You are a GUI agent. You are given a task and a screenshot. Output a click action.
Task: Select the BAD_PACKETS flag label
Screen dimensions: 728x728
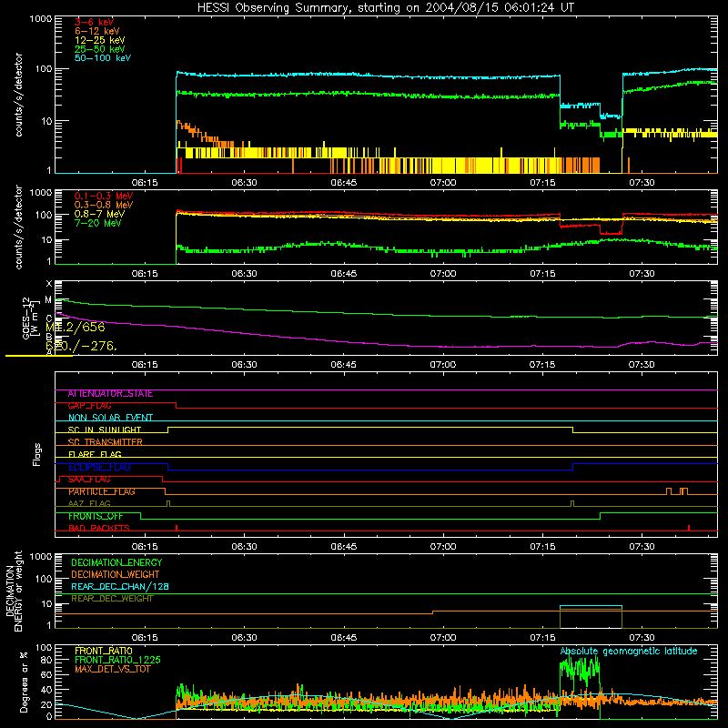coord(99,528)
